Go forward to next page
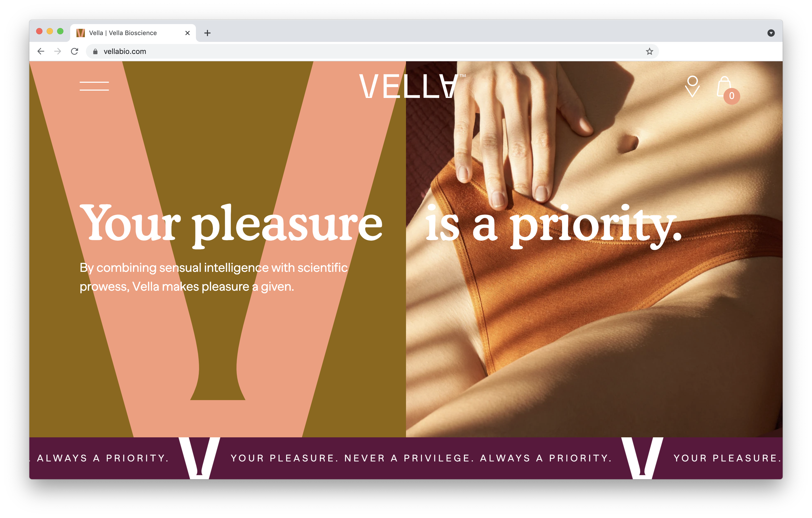Screen dimensions: 812x518 [58, 51]
